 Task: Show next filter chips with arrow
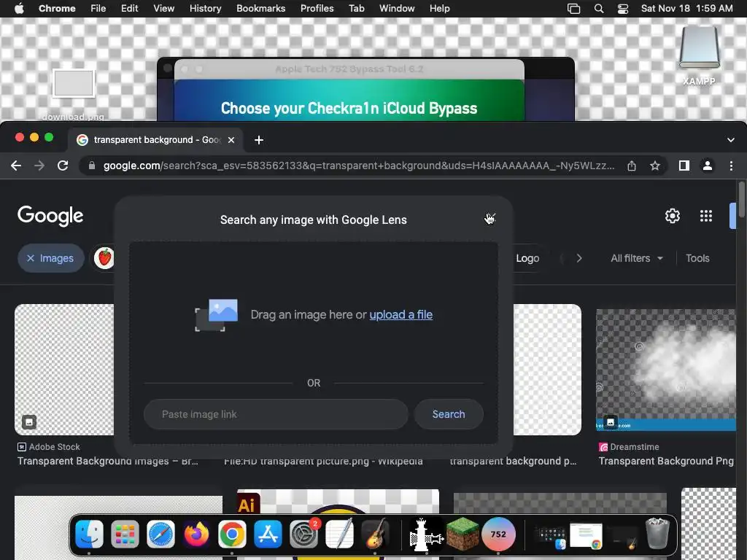[578, 258]
